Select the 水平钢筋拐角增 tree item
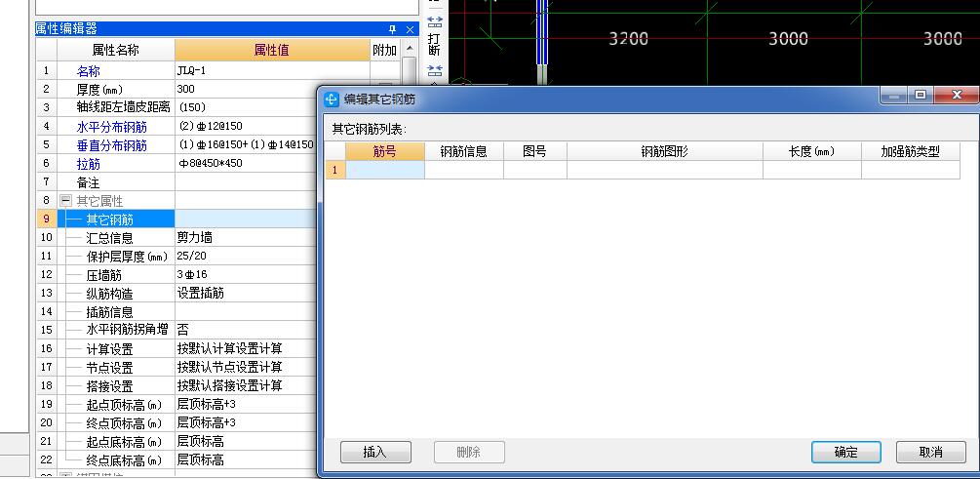 tap(127, 330)
